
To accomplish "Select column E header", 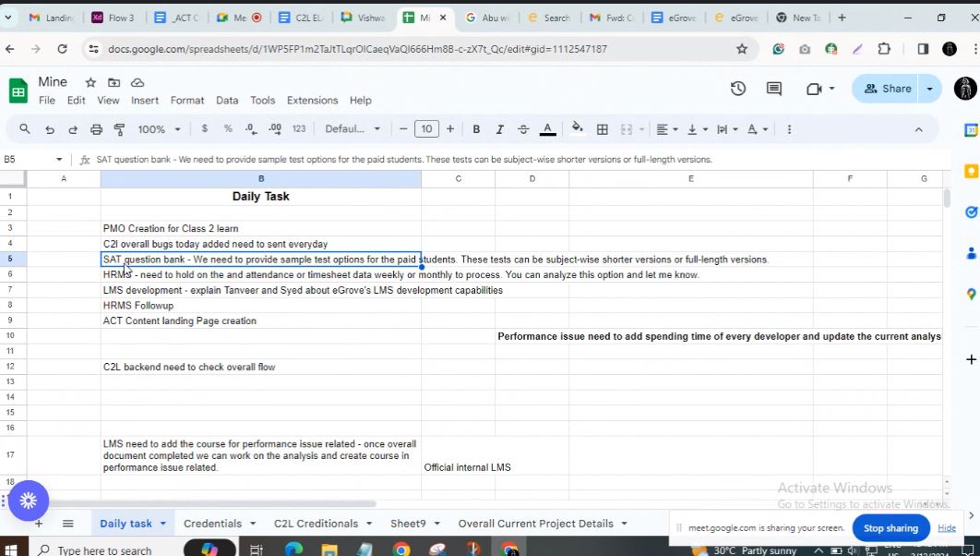I will [x=690, y=179].
